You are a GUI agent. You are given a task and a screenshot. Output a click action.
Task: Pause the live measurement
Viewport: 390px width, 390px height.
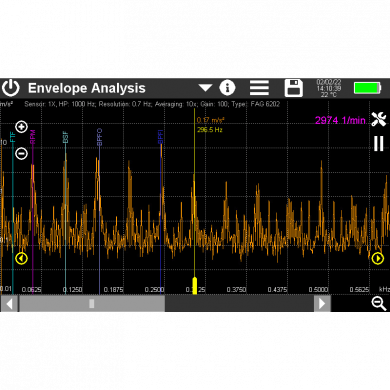coord(379,144)
